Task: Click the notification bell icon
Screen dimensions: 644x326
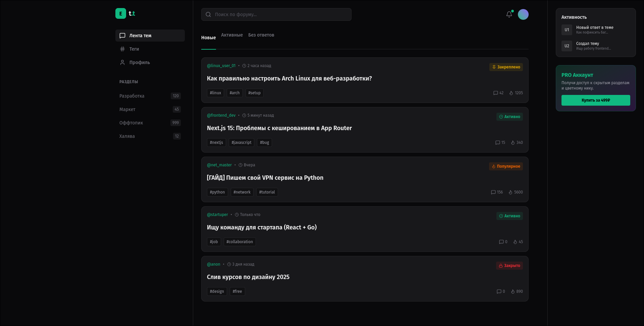Action: [x=509, y=14]
